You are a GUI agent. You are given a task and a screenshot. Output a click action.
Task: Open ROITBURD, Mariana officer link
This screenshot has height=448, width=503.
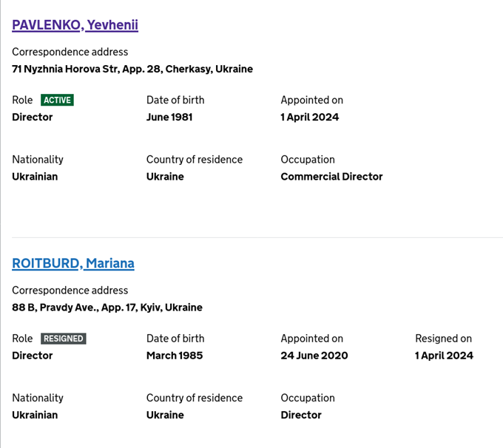pyautogui.click(x=73, y=263)
